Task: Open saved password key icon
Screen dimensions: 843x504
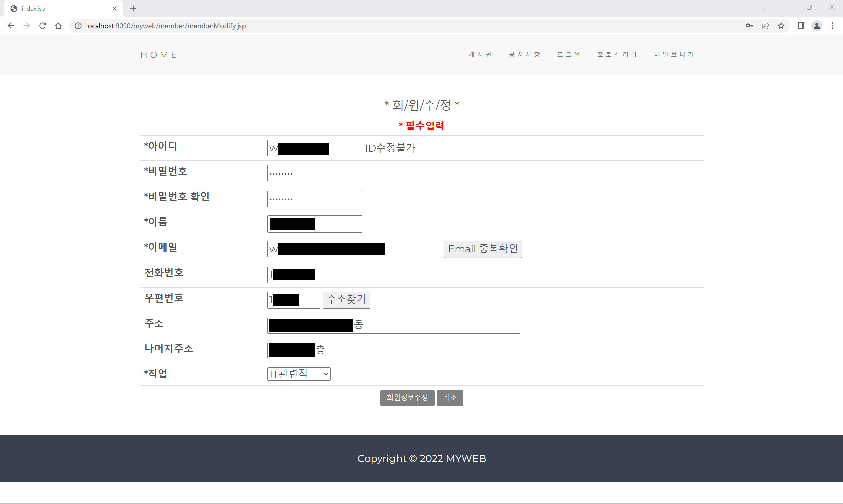Action: (749, 26)
